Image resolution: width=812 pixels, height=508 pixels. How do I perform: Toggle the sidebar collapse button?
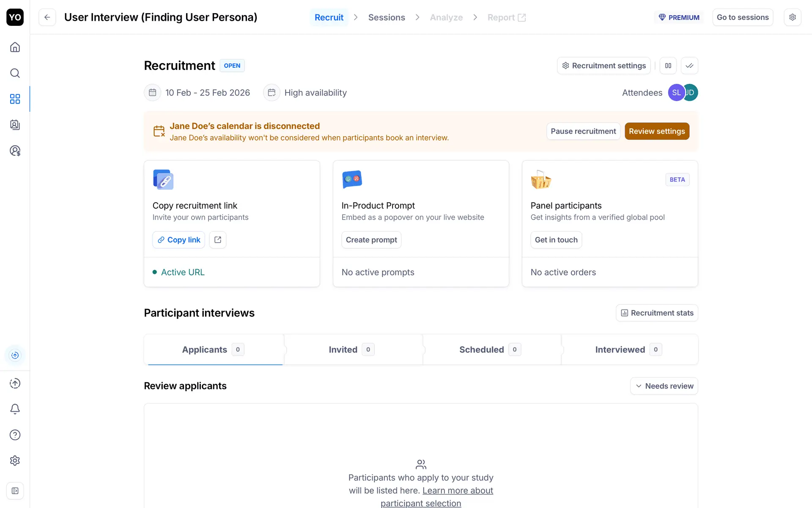pyautogui.click(x=15, y=491)
